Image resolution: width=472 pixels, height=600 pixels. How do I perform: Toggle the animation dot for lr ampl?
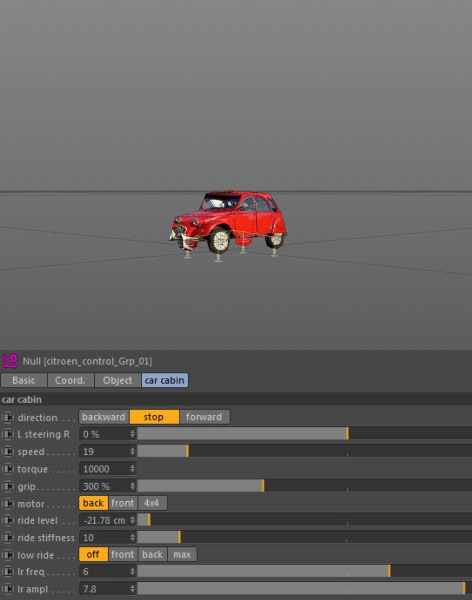click(x=8, y=589)
